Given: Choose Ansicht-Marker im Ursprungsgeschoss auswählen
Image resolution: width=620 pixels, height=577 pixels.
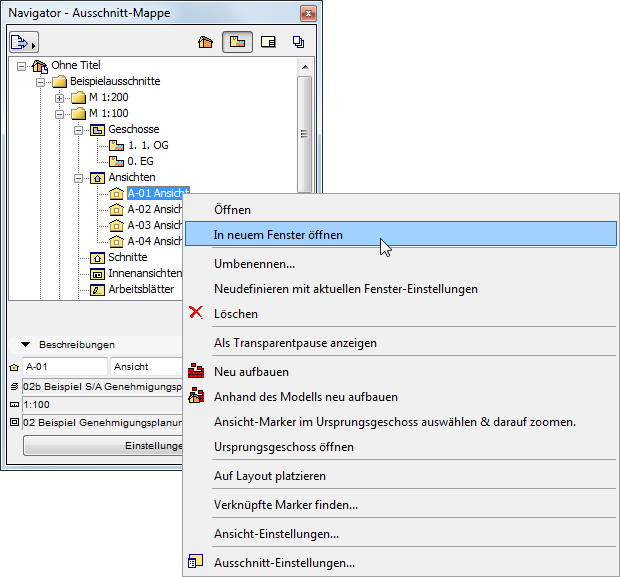Looking at the screenshot, I should pyautogui.click(x=401, y=422).
